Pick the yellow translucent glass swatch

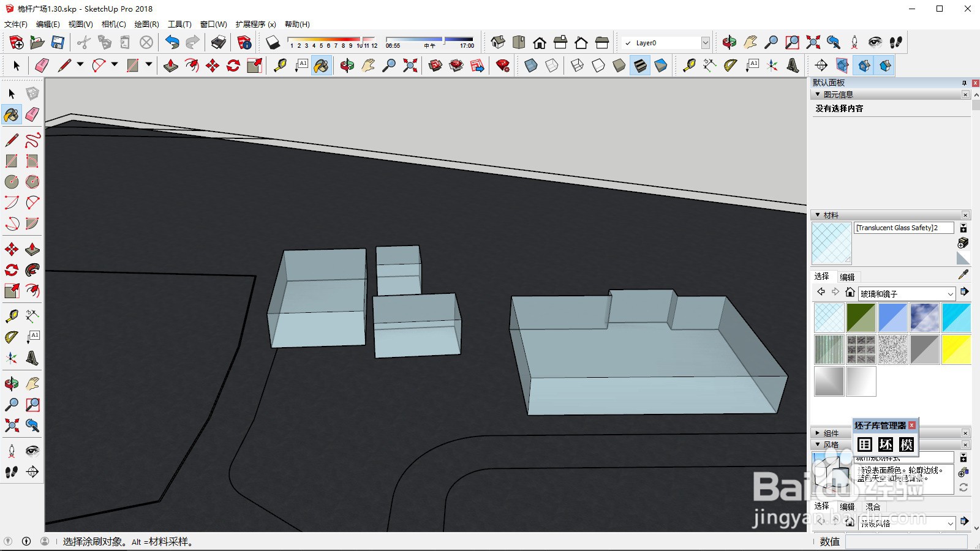click(x=956, y=350)
